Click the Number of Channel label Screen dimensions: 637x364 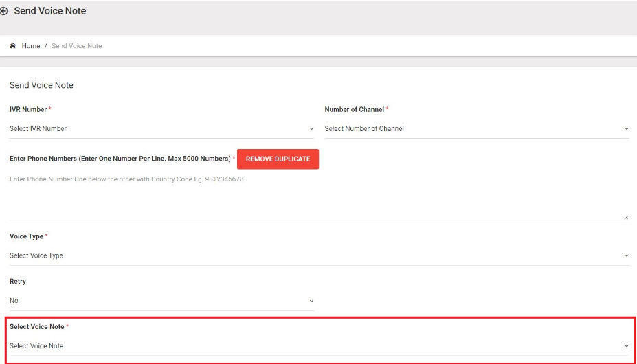(x=355, y=109)
